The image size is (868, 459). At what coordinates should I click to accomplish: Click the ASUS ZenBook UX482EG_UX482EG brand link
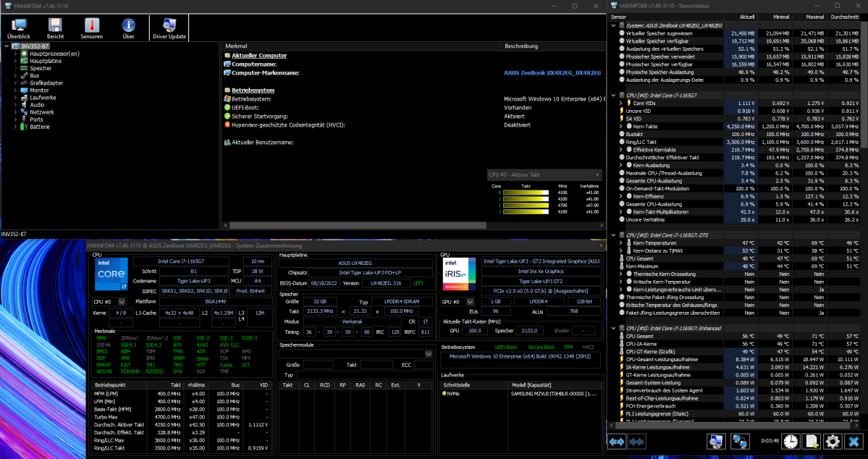(552, 72)
